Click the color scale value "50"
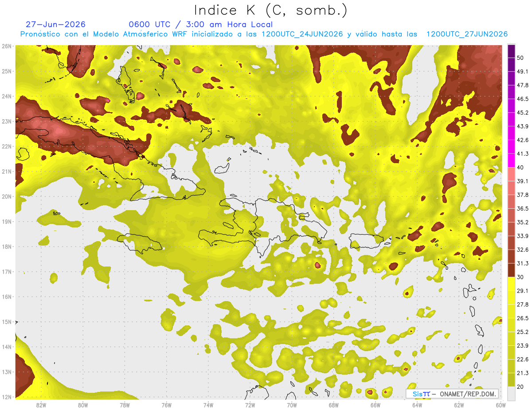The height and width of the screenshot is (411, 532). (x=520, y=58)
